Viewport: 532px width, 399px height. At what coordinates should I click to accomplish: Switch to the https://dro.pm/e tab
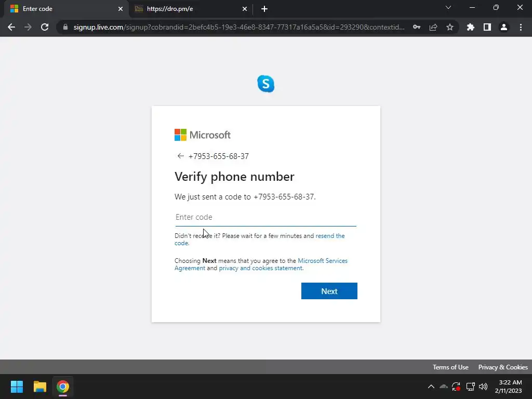click(x=190, y=9)
